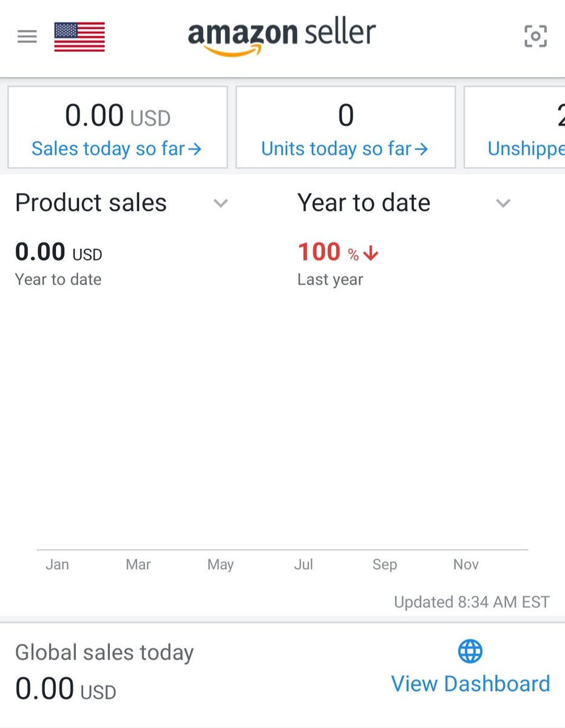Tap arrow beside Sales today so far
565x728 pixels.
[x=194, y=149]
